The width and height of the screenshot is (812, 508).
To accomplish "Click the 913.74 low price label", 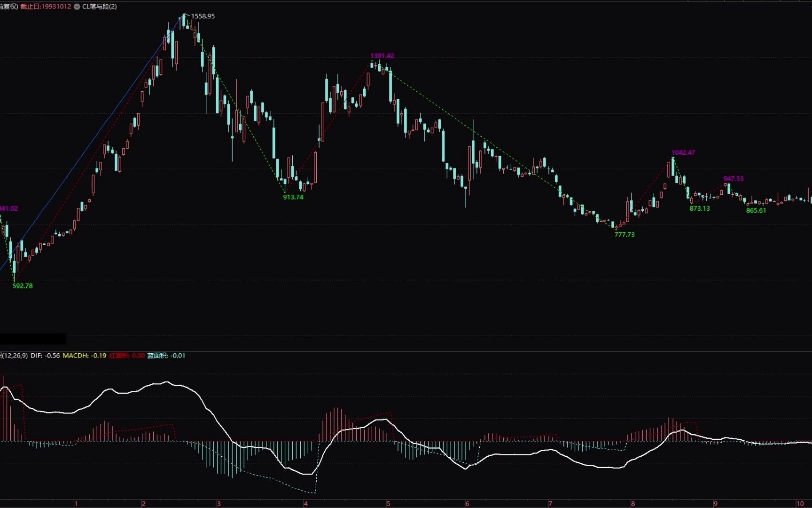I will pyautogui.click(x=293, y=197).
